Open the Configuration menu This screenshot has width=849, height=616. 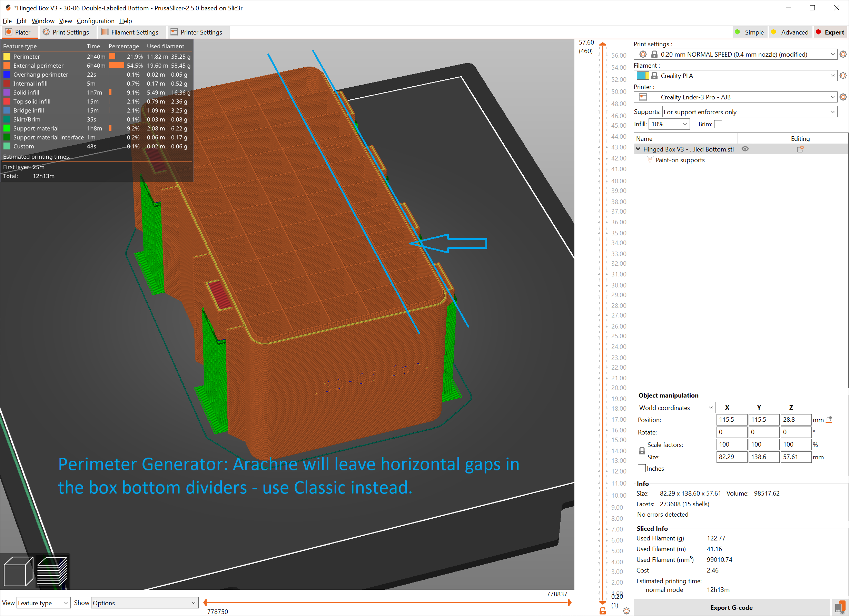(96, 21)
